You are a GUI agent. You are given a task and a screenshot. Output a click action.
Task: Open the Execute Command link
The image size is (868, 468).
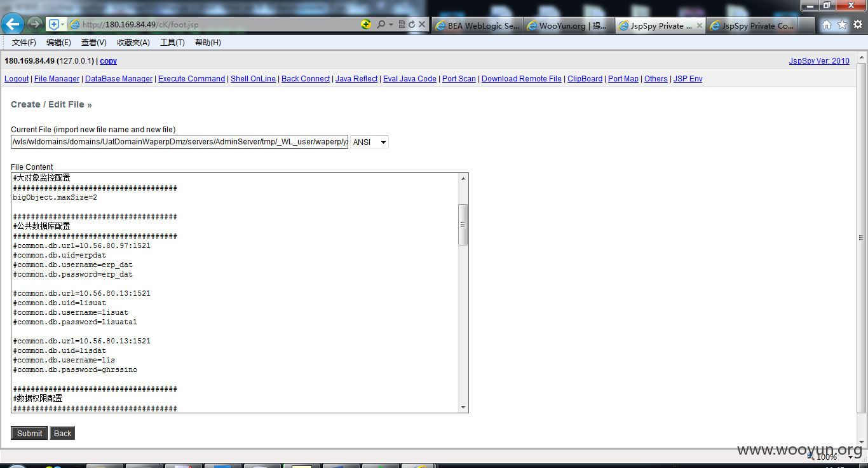pyautogui.click(x=191, y=79)
